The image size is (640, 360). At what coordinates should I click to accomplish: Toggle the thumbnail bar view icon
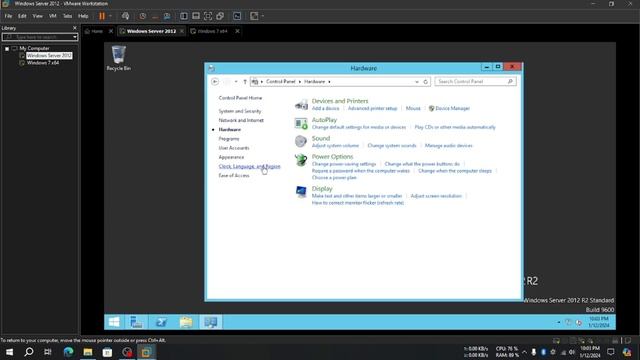[196, 16]
